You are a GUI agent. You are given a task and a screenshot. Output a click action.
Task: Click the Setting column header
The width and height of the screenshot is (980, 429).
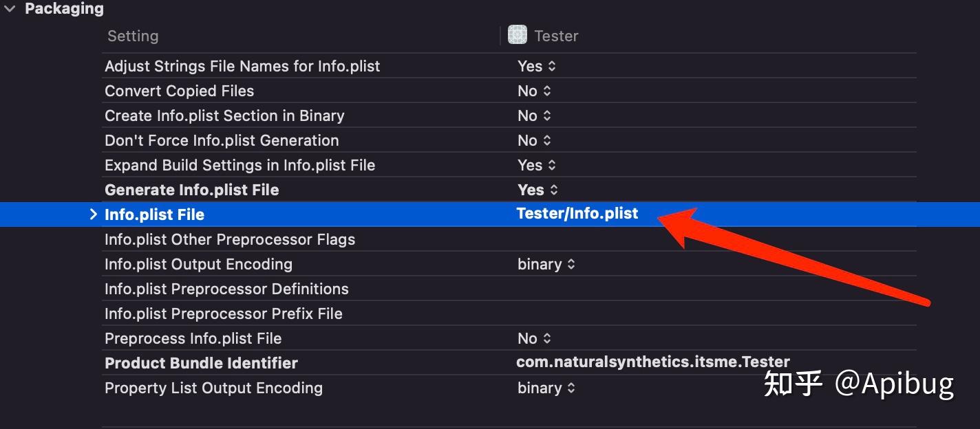click(133, 36)
